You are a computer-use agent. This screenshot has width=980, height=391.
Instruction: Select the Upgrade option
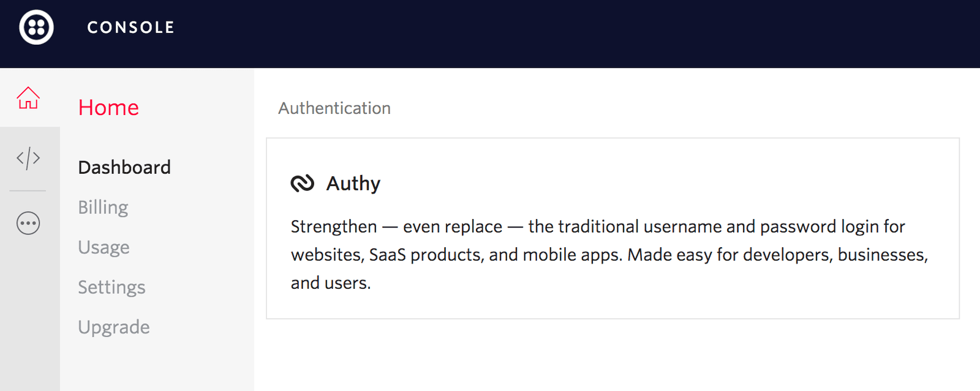[113, 327]
